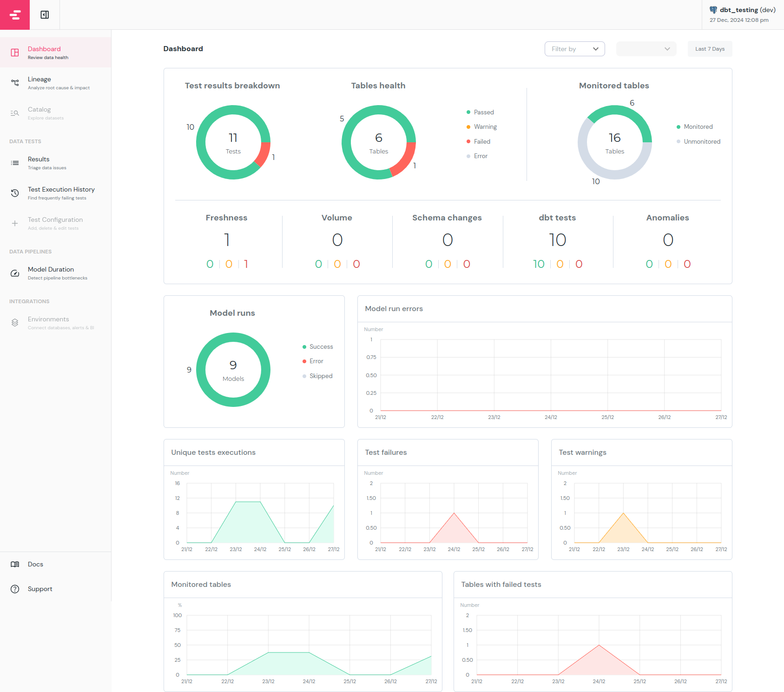Click Freshness failed count 1
784x692 pixels.
(x=246, y=264)
